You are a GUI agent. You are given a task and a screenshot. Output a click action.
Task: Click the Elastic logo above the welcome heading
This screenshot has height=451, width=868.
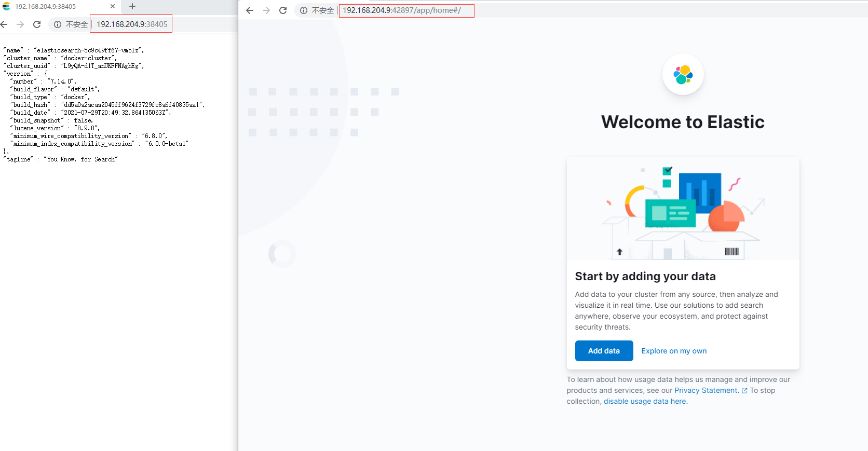tap(683, 75)
